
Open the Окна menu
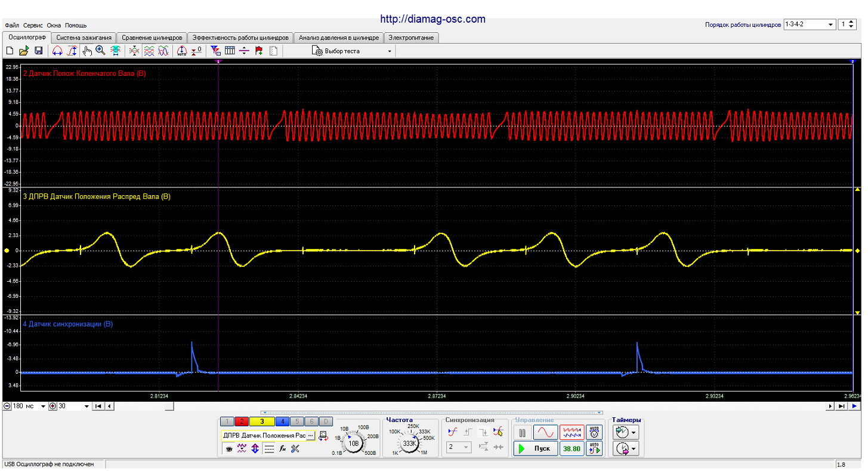pyautogui.click(x=54, y=25)
